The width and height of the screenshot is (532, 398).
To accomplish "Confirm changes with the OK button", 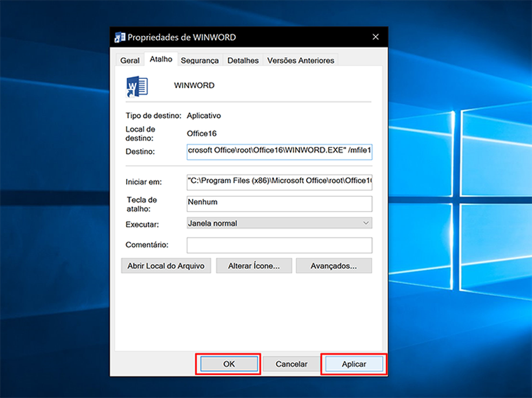I will (229, 364).
